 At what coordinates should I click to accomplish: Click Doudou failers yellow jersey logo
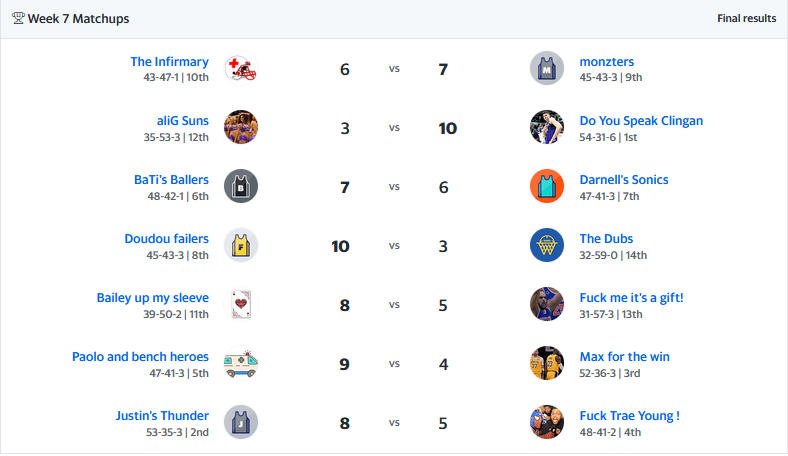coord(241,245)
